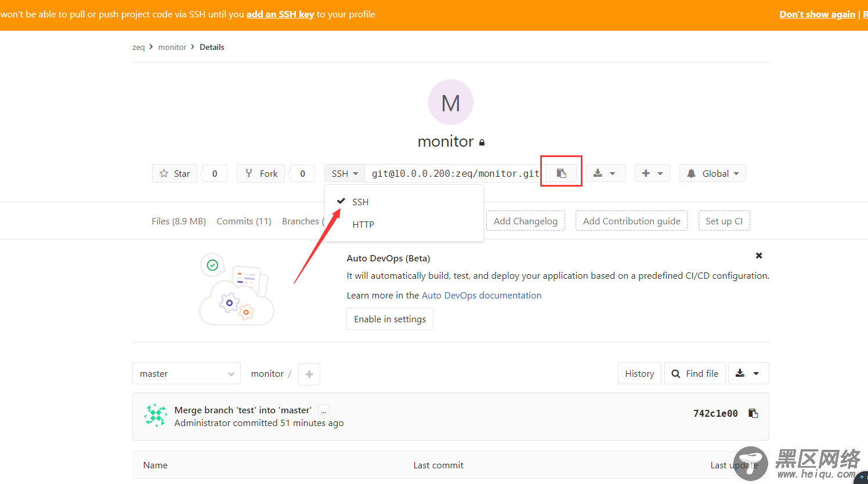Fork the monitor project
The image size is (868, 484).
coord(261,173)
